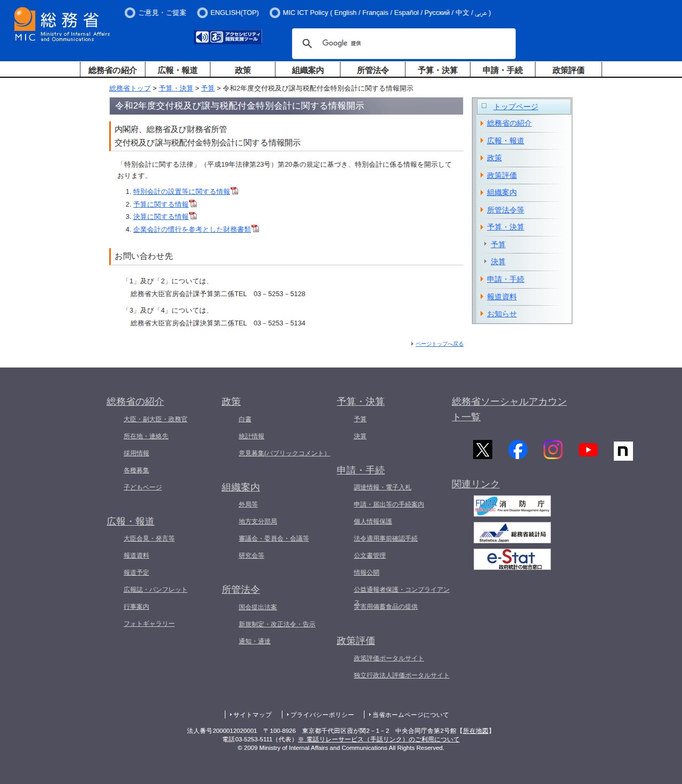Open footer 意見募集(パブリックコメント) link
This screenshot has height=784, width=682.
284,453
